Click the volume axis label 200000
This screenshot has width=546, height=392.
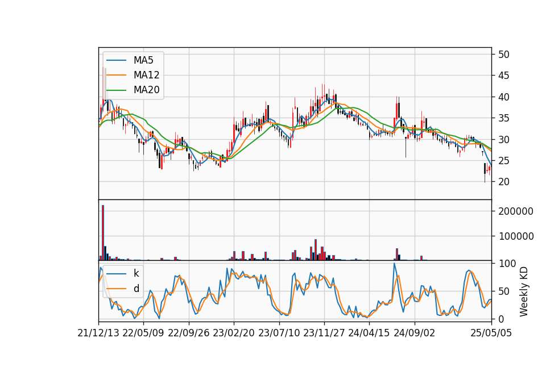(516, 211)
